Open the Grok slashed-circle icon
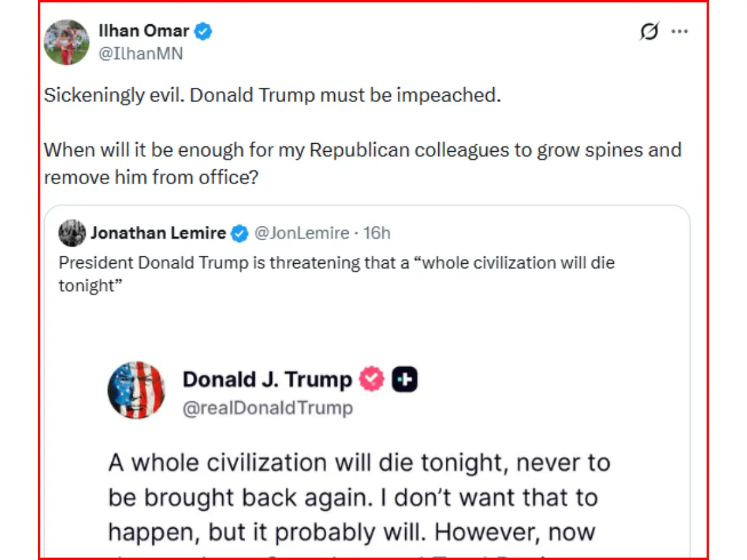The height and width of the screenshot is (560, 747). (649, 32)
